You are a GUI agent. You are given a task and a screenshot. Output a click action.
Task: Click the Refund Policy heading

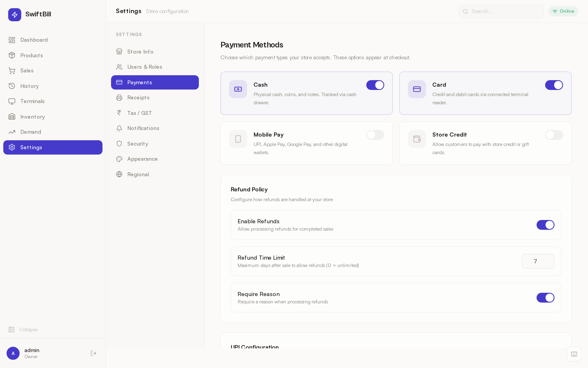pyautogui.click(x=249, y=189)
